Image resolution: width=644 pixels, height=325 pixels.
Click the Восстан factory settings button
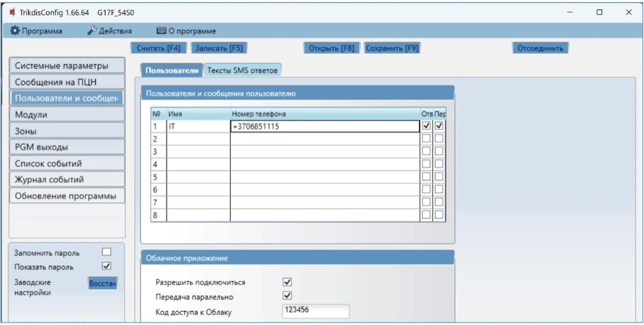(x=103, y=283)
